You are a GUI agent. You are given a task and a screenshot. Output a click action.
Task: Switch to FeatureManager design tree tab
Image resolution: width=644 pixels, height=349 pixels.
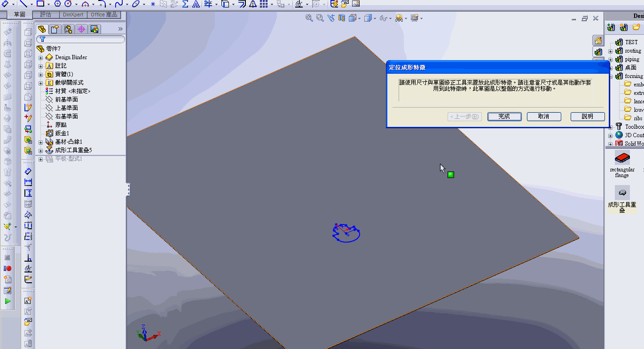(x=42, y=29)
